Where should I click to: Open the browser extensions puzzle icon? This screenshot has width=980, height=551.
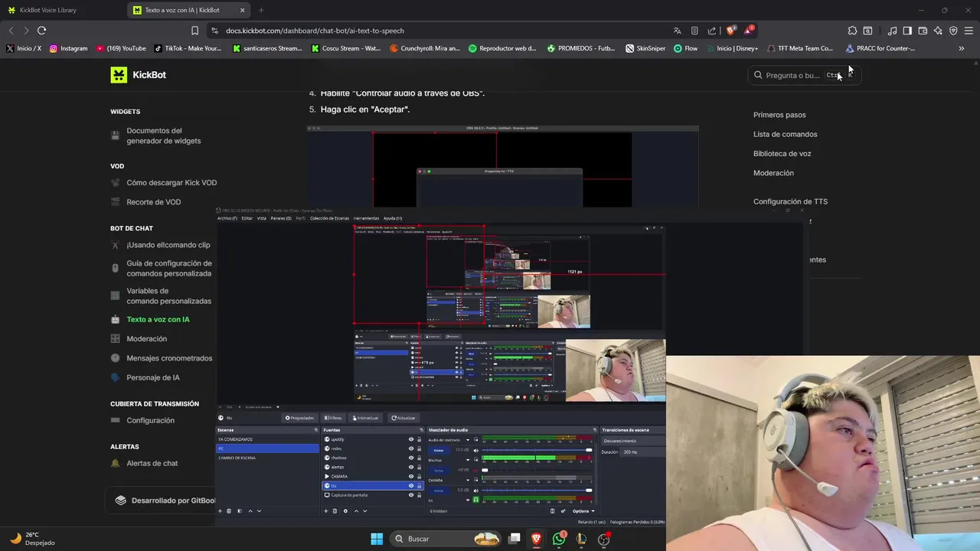click(x=852, y=31)
